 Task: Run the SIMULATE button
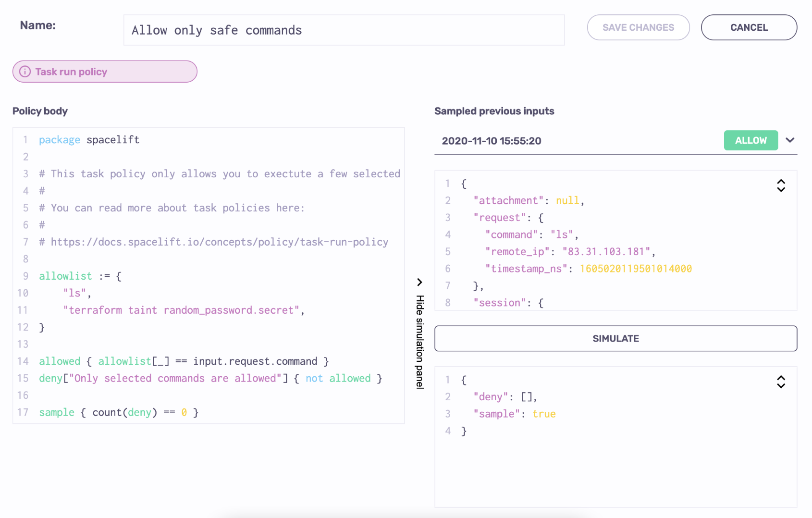615,339
